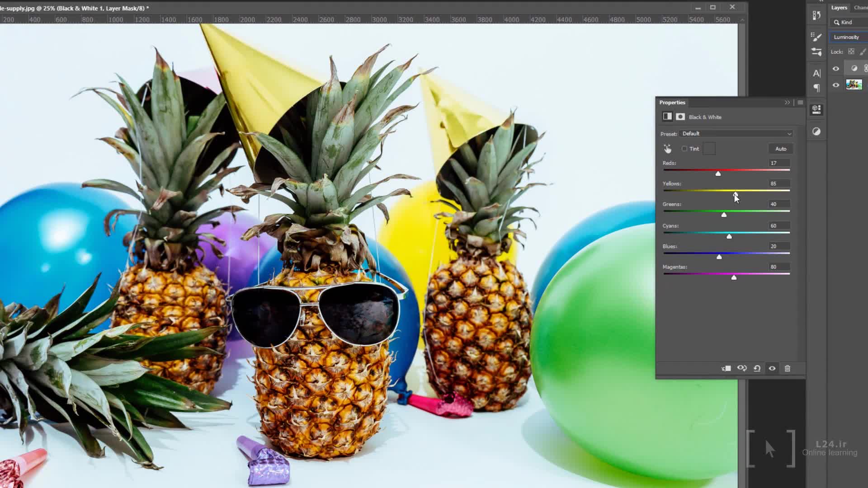
Task: Hide the Black & White adjustment layer
Action: click(836, 69)
